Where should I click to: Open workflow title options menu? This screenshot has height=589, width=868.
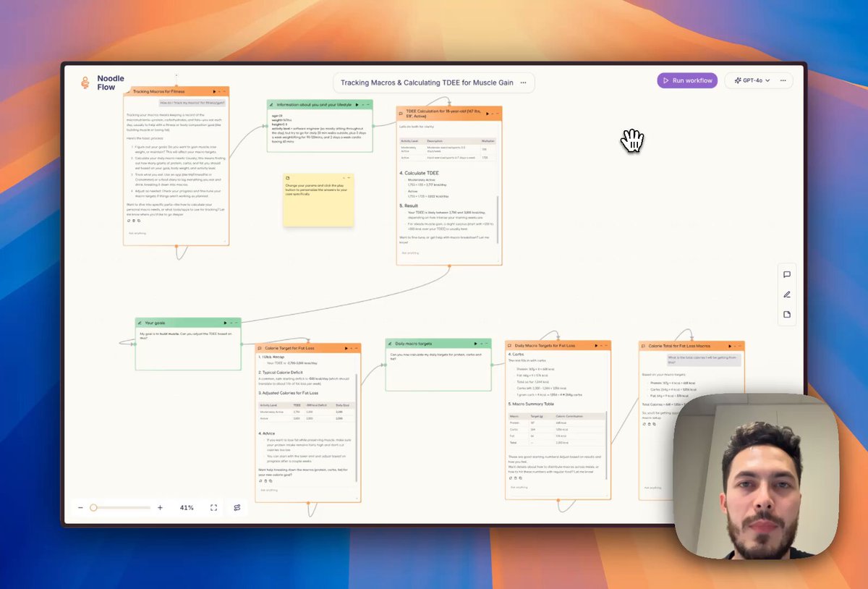(x=523, y=82)
